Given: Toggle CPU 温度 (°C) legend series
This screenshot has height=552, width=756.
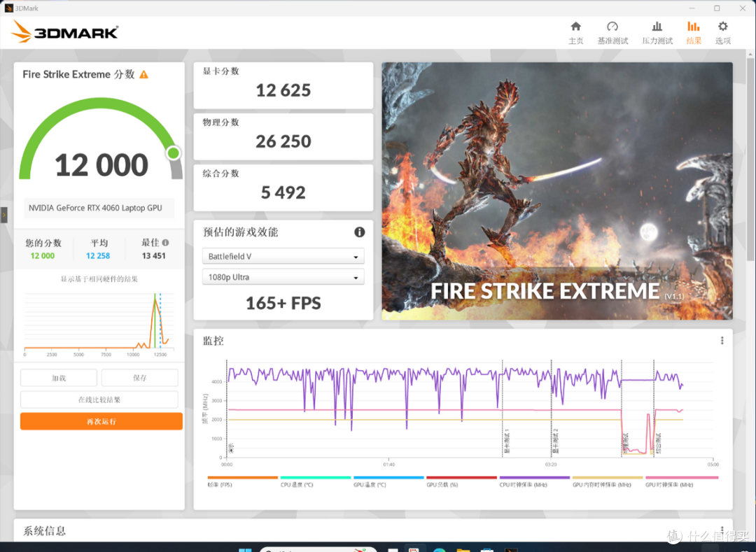Looking at the screenshot, I should click(315, 481).
